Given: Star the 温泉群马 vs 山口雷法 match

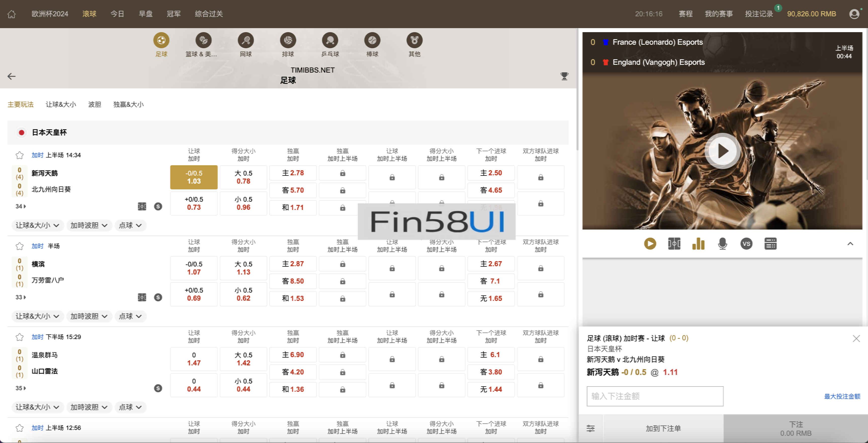Looking at the screenshot, I should (x=20, y=337).
